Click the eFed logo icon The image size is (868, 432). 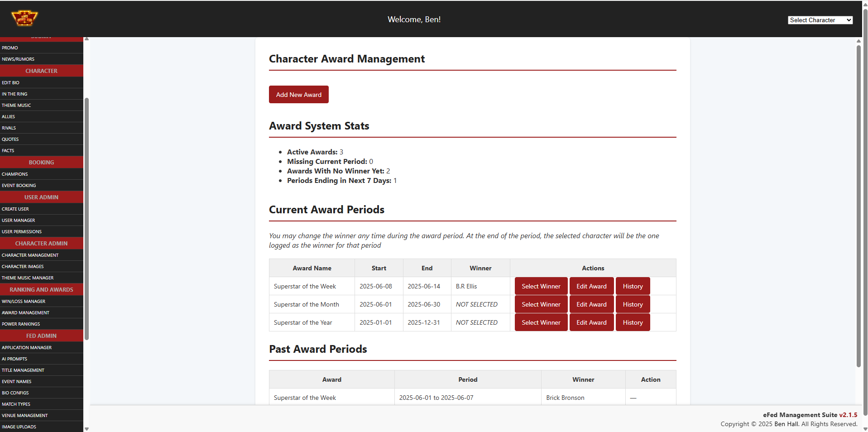[x=24, y=18]
